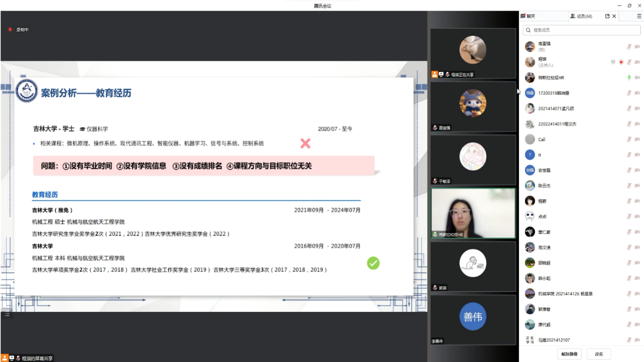Open the hamburger menu above member list
Screen dimensions: 644x362
(x=639, y=16)
